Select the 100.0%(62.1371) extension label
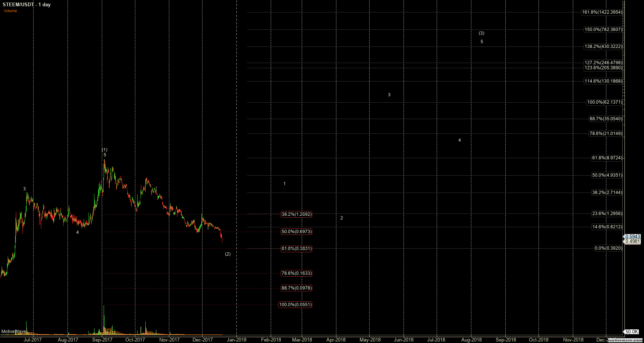The image size is (644, 343). tap(605, 102)
